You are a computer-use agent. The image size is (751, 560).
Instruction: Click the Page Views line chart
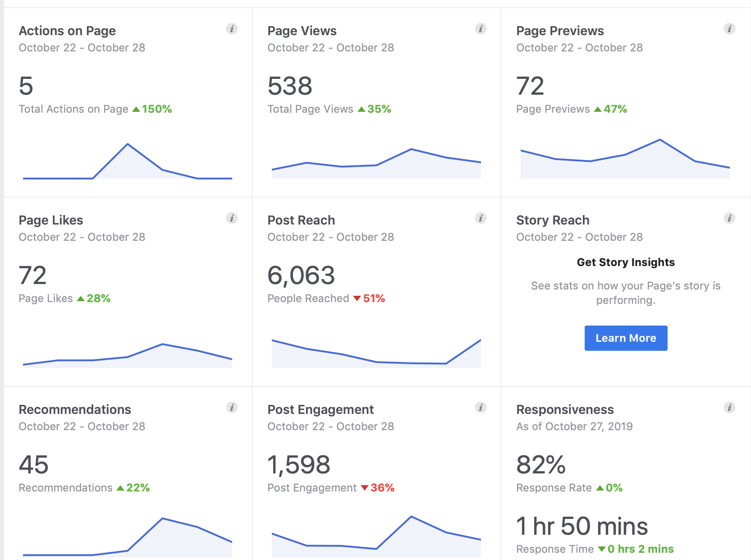[x=376, y=163]
